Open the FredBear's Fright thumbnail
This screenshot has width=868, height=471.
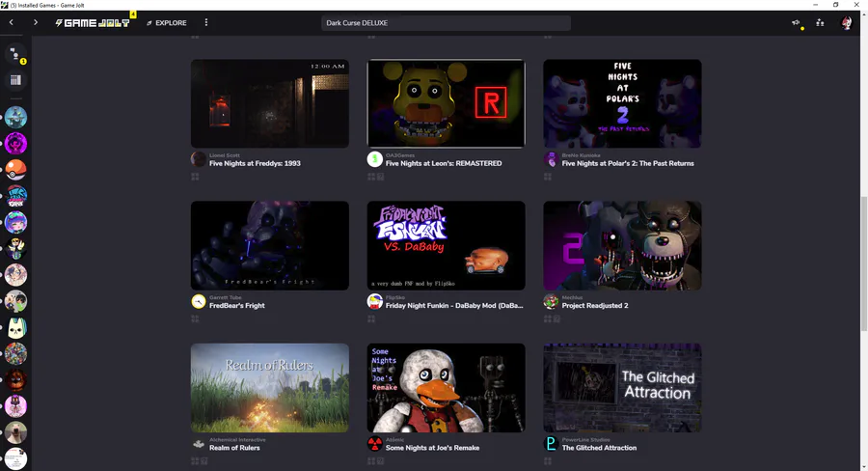tap(270, 245)
